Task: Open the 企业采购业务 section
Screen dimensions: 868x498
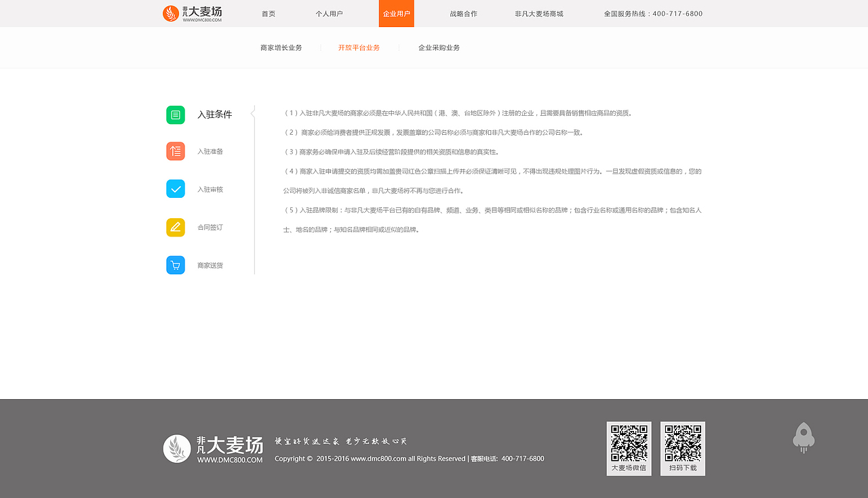Action: point(438,47)
